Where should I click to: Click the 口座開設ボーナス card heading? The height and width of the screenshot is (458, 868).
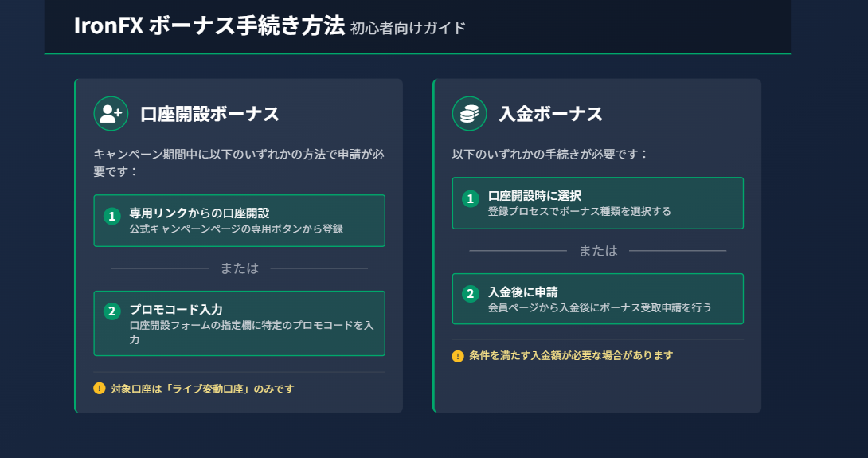(209, 114)
